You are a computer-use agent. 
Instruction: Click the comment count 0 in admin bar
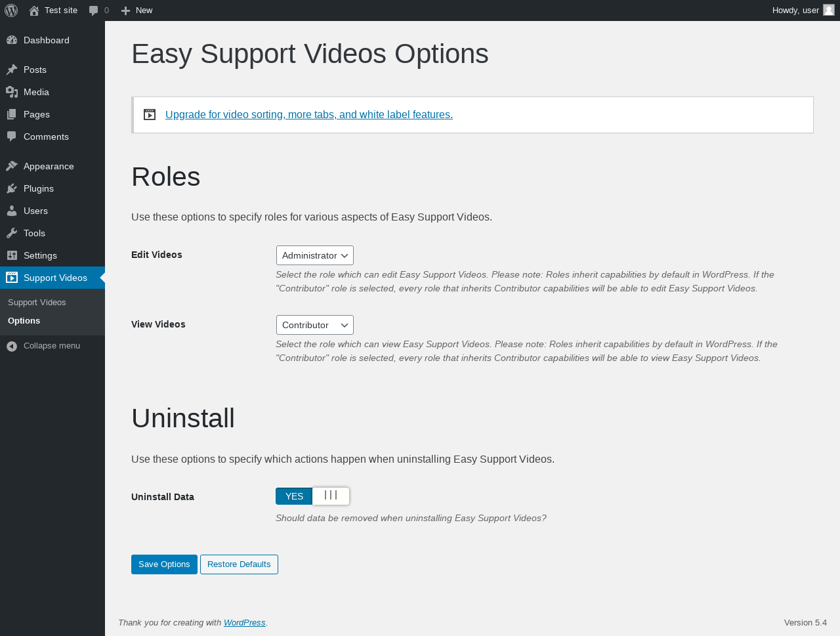[x=106, y=11]
